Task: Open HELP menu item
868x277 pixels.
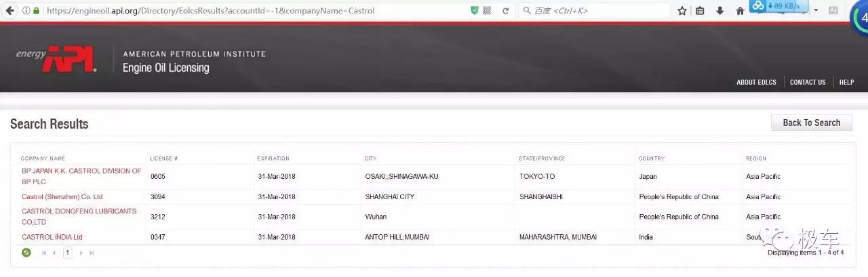Action: pos(846,82)
